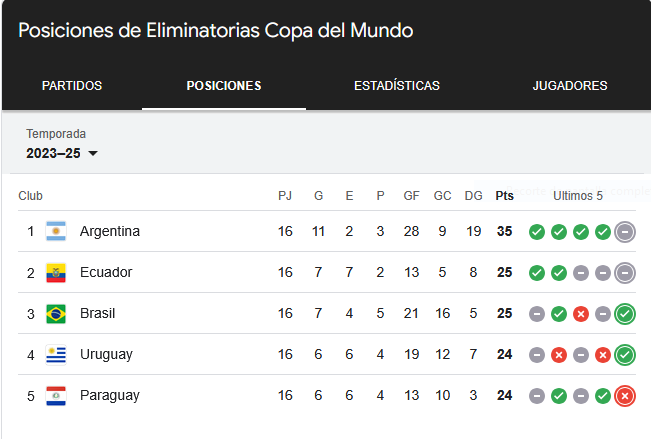Select Argentina's latest draw result icon
Viewport: 651px width, 439px height.
[625, 232]
